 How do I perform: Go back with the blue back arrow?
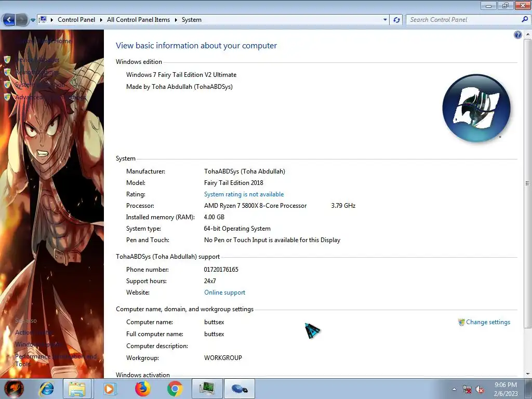9,20
